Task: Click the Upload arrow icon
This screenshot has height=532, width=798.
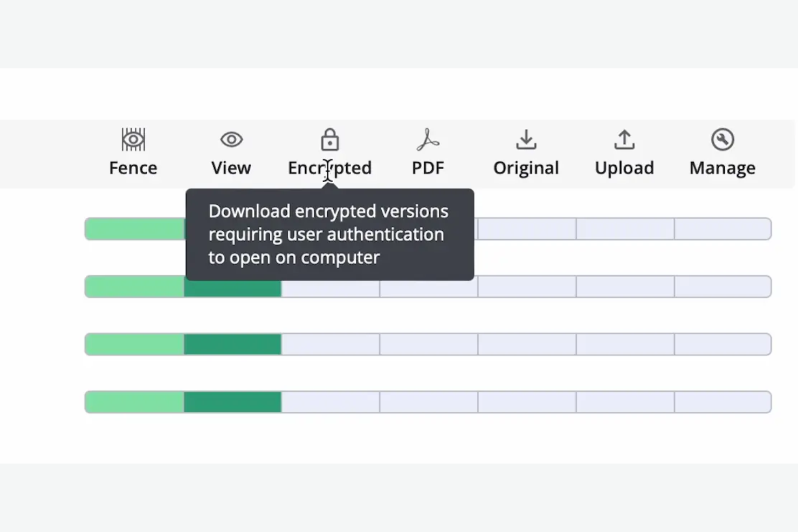Action: (x=624, y=140)
